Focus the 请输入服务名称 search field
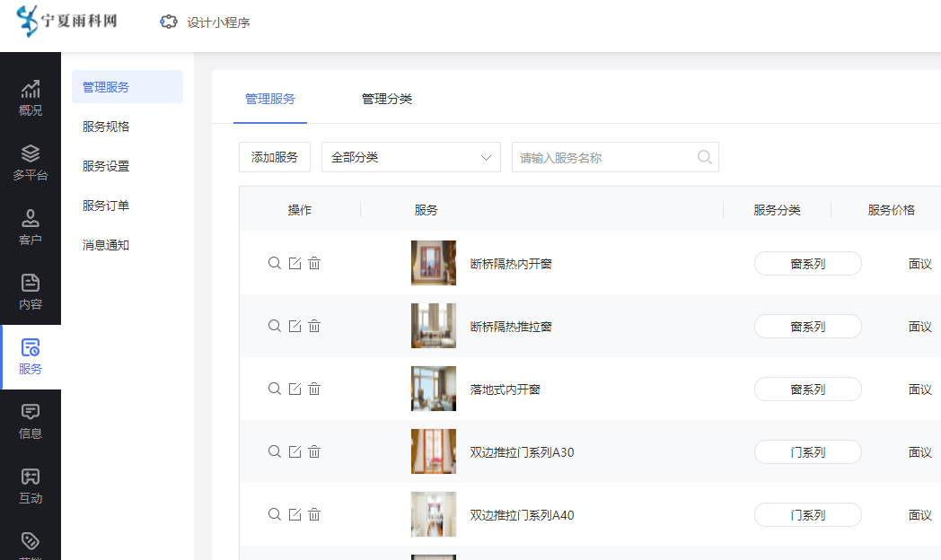This screenshot has height=560, width=941. click(x=615, y=157)
